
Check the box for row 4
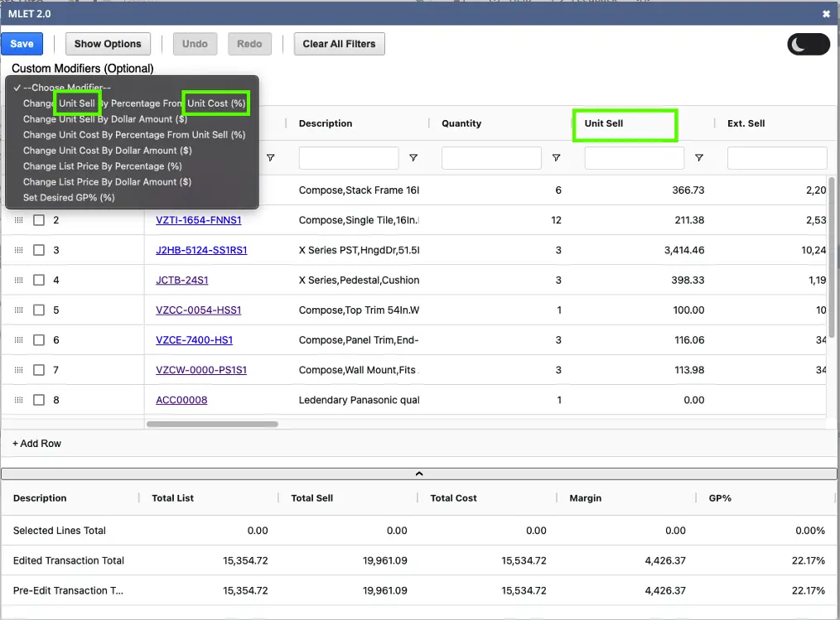click(x=39, y=280)
